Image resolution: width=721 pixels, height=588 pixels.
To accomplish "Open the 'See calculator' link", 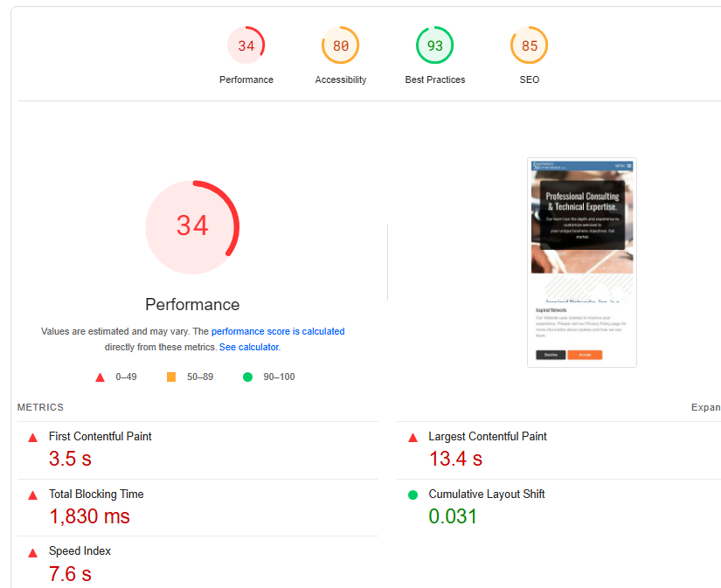I will pyautogui.click(x=249, y=347).
